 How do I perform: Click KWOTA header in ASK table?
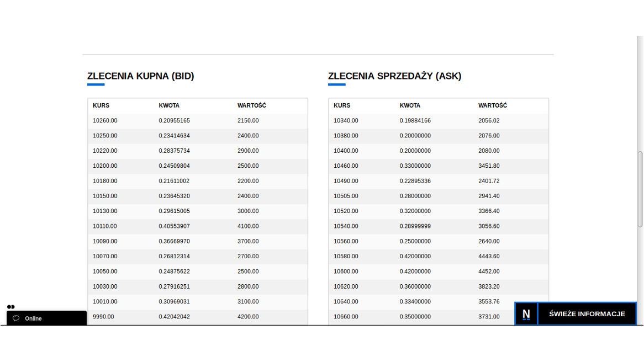410,105
